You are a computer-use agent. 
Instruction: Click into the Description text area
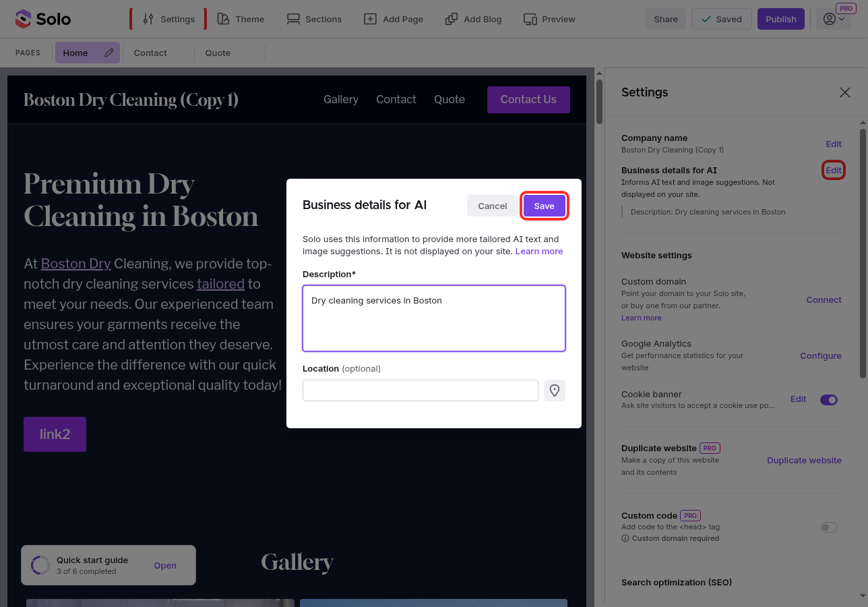(434, 318)
